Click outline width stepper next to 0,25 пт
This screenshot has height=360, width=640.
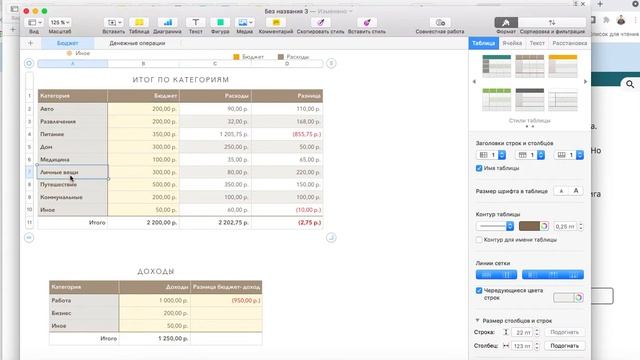(x=581, y=226)
